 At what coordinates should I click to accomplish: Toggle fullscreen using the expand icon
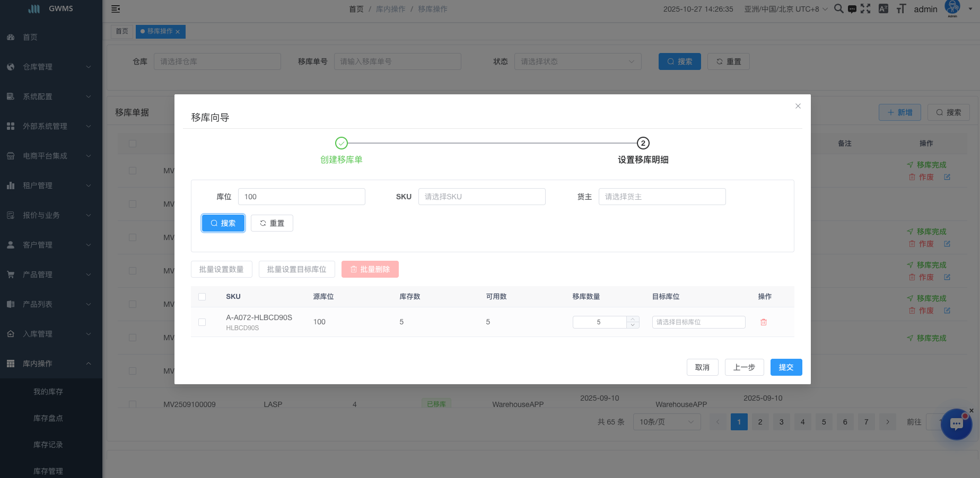point(866,8)
